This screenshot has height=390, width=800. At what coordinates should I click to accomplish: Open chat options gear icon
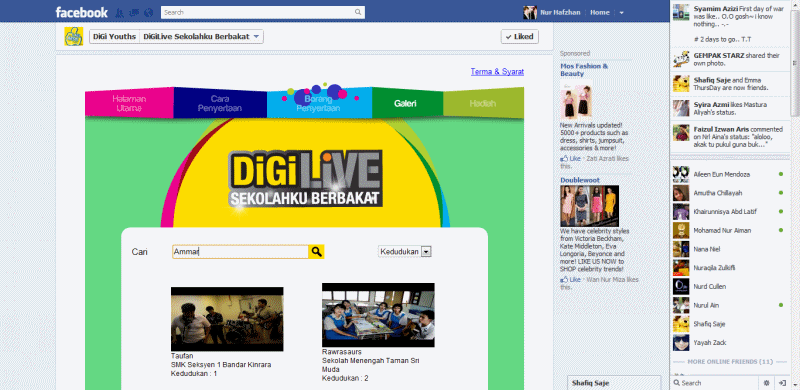[x=766, y=383]
